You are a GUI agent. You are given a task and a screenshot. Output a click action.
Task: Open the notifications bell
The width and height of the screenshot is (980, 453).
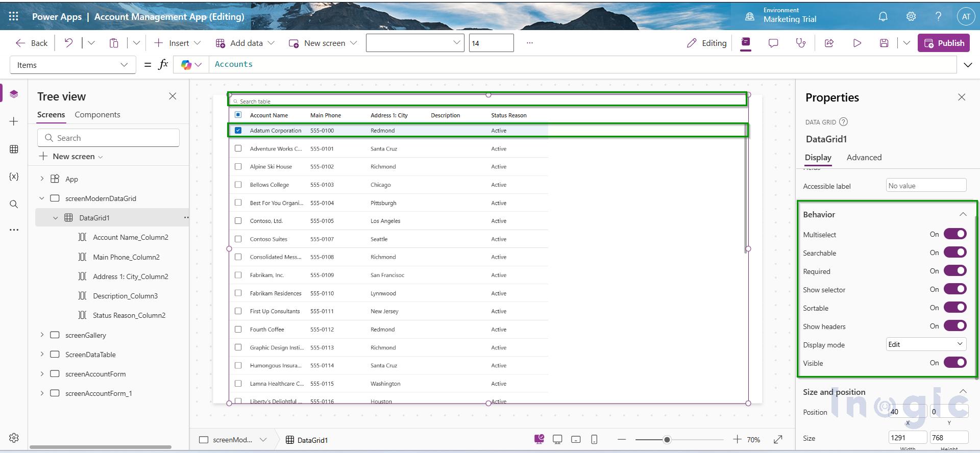(x=883, y=16)
